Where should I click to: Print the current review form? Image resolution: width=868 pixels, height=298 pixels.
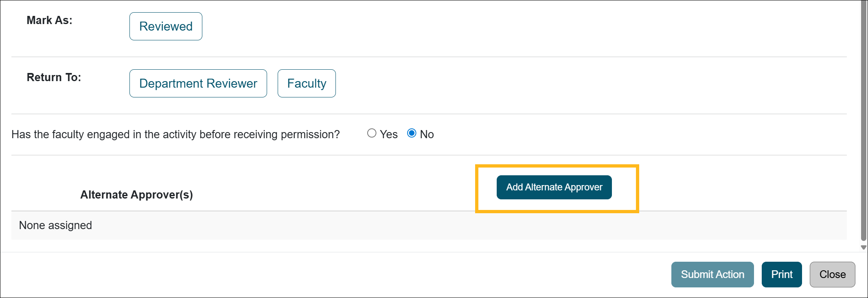[782, 274]
